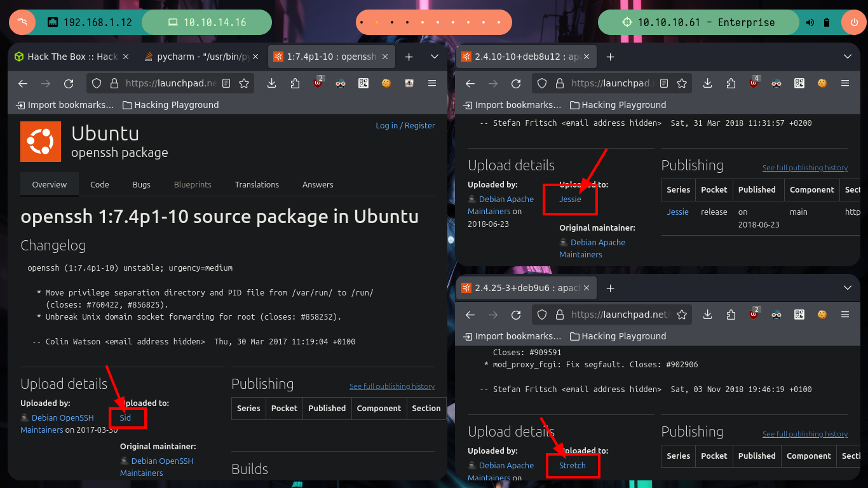Show tracking protection shield in openssh window
The height and width of the screenshot is (488, 868).
click(97, 83)
